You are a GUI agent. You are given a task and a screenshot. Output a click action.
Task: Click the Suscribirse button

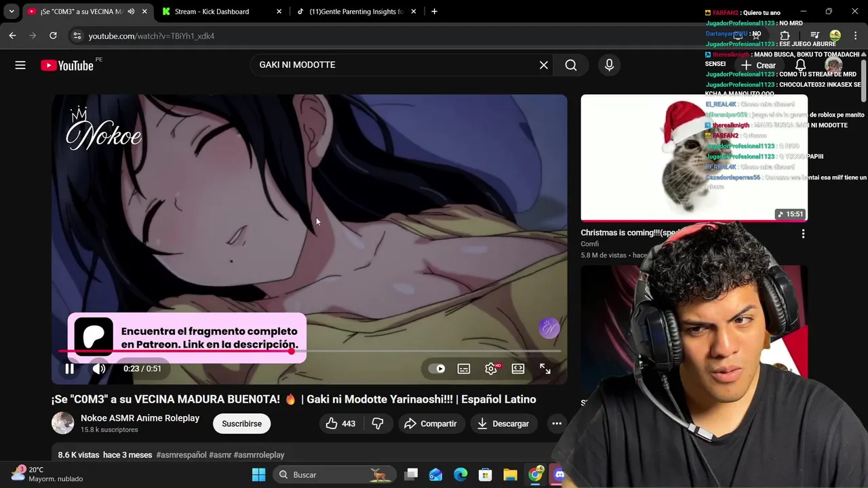[x=241, y=424]
